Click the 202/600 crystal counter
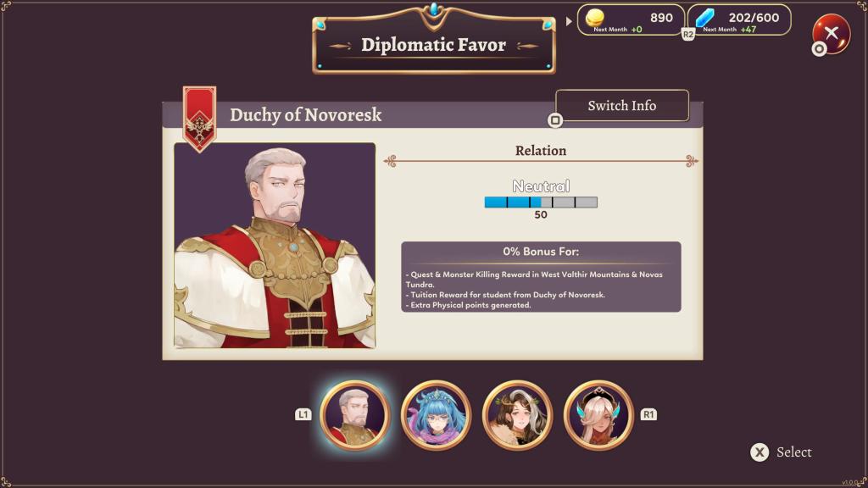 click(754, 17)
